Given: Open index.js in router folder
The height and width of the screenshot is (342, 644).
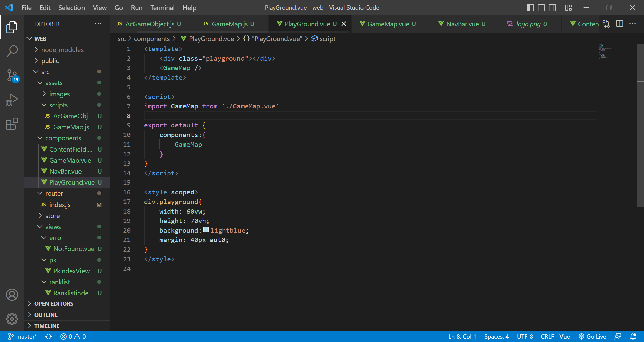Looking at the screenshot, I should point(67,205).
